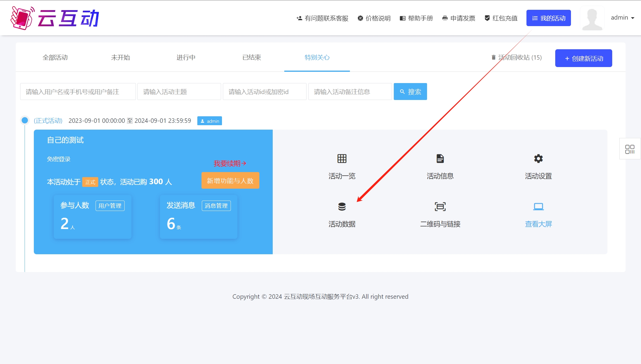Open 价格说明 page

point(374,18)
